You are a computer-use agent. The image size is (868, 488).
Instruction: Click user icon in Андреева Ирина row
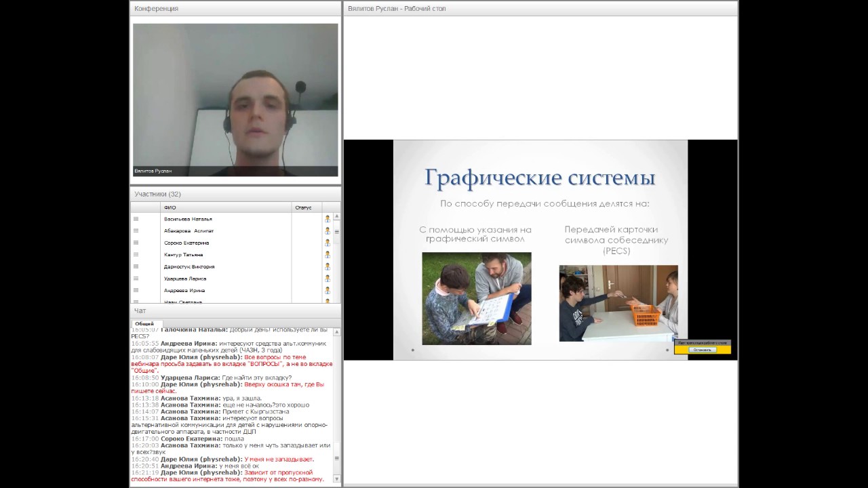[327, 290]
